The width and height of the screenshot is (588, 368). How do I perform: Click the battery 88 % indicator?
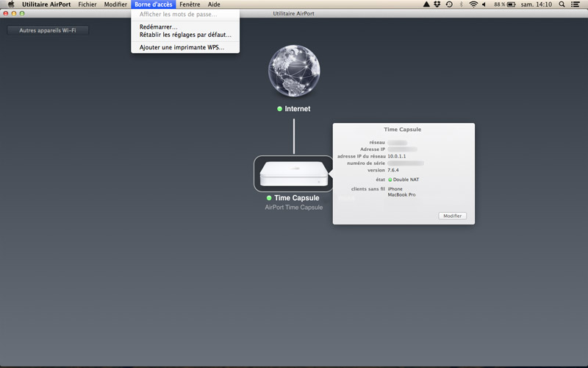point(505,4)
